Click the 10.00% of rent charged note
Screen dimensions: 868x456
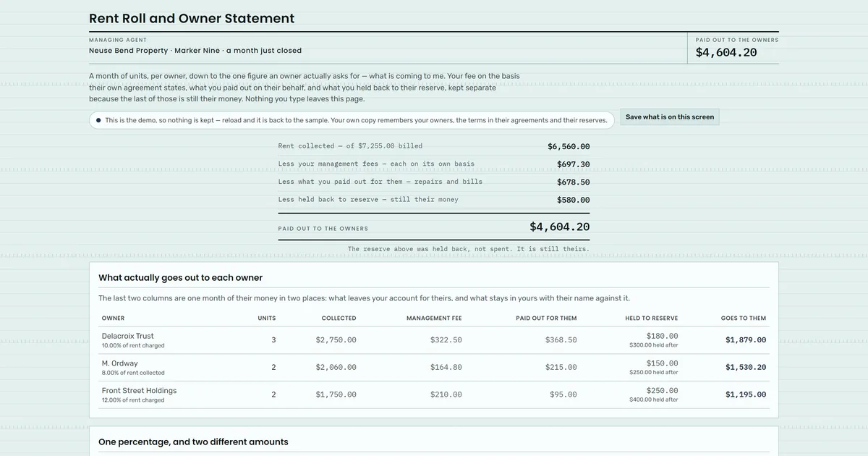point(133,346)
